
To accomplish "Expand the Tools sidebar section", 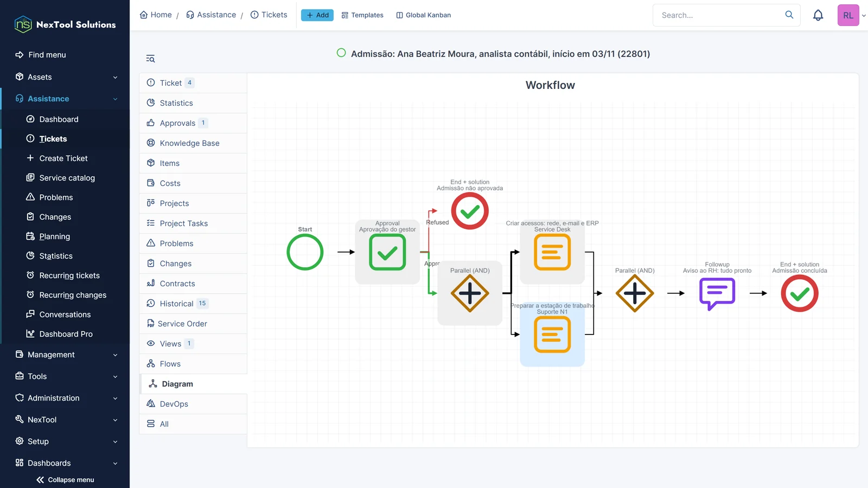I will click(65, 376).
